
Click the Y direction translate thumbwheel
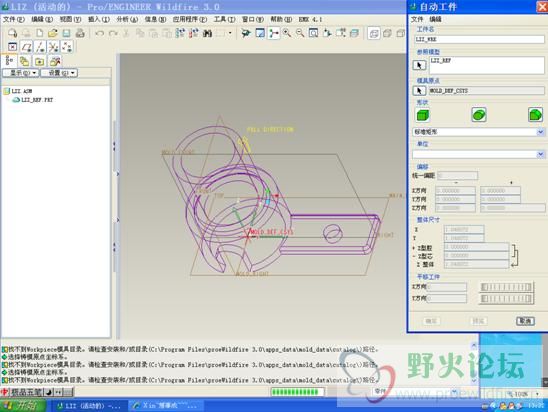(x=506, y=298)
